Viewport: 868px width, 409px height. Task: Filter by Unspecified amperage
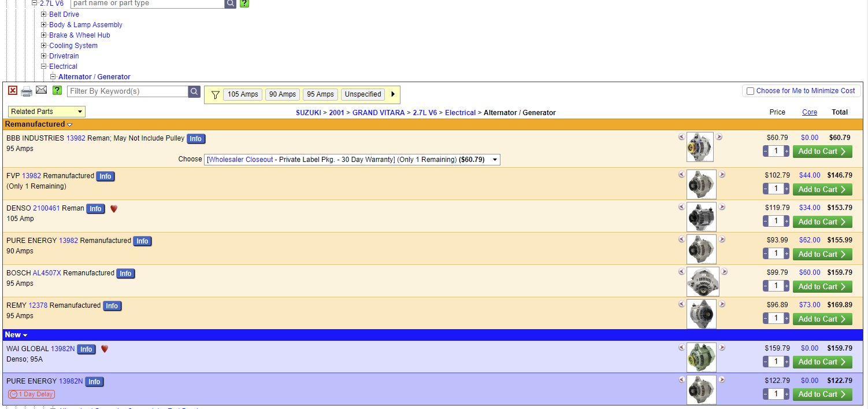(363, 94)
